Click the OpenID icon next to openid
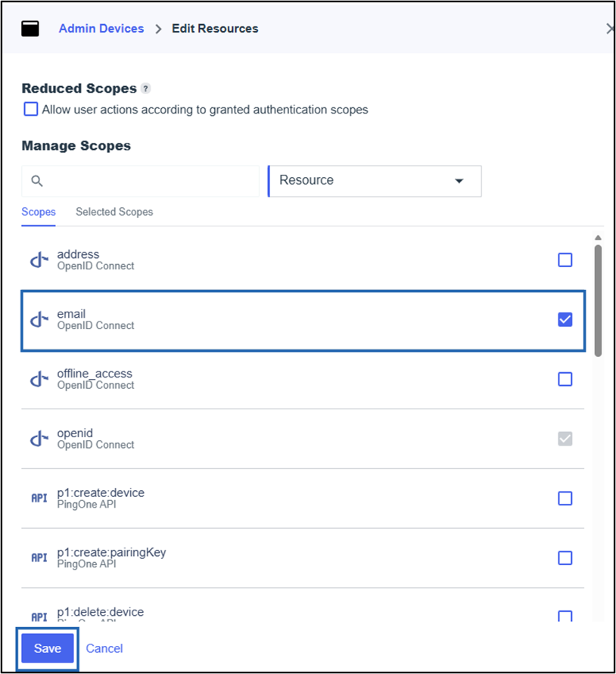Screen dimensions: 616x674 pyautogui.click(x=39, y=439)
